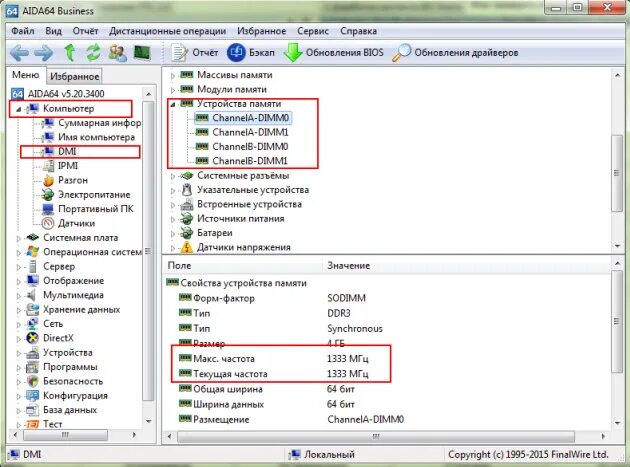The image size is (630, 467).
Task: Open the Справка menu
Action: point(358,31)
